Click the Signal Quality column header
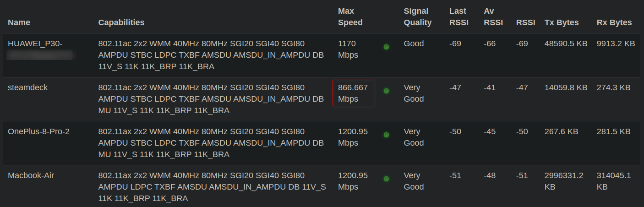 click(x=417, y=16)
